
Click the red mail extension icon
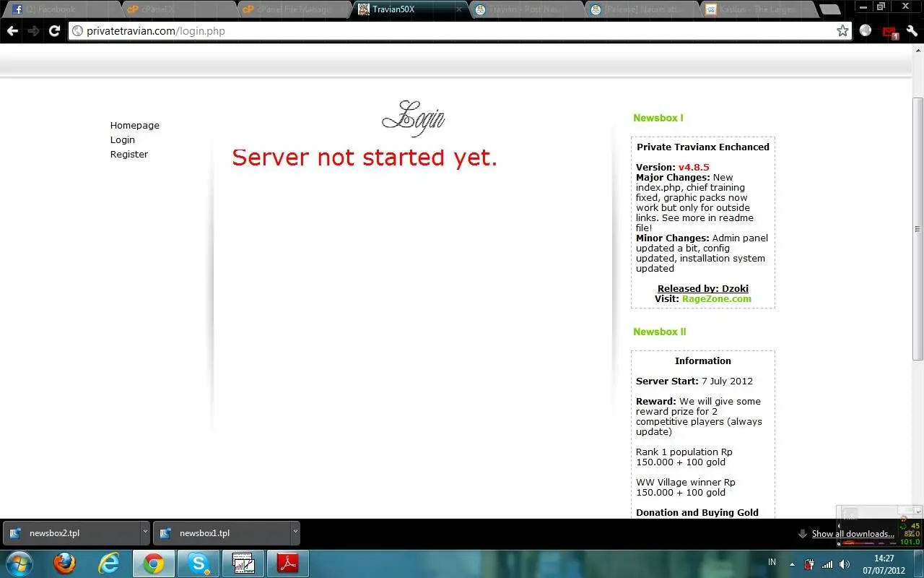coord(889,32)
